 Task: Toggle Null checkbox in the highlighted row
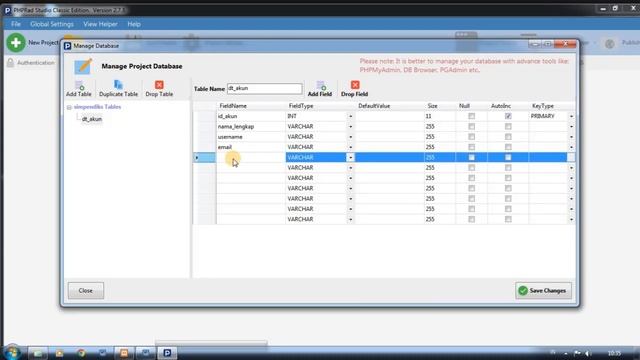click(471, 158)
